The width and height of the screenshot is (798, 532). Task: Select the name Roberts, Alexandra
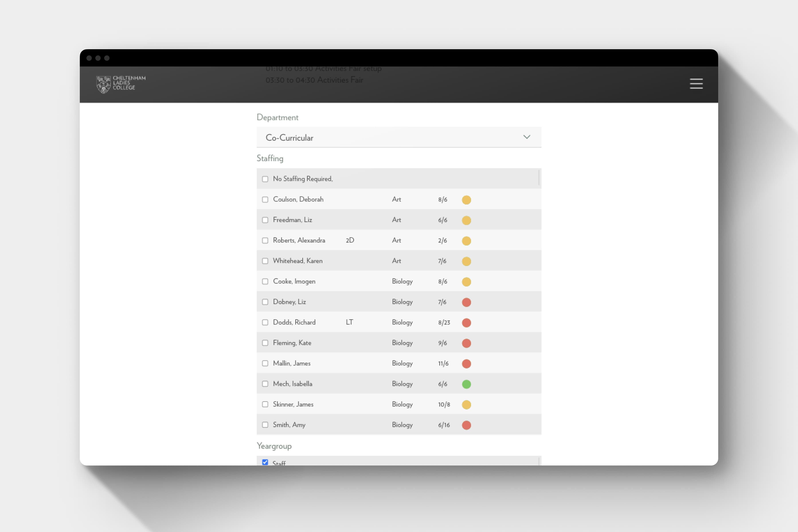pyautogui.click(x=299, y=241)
